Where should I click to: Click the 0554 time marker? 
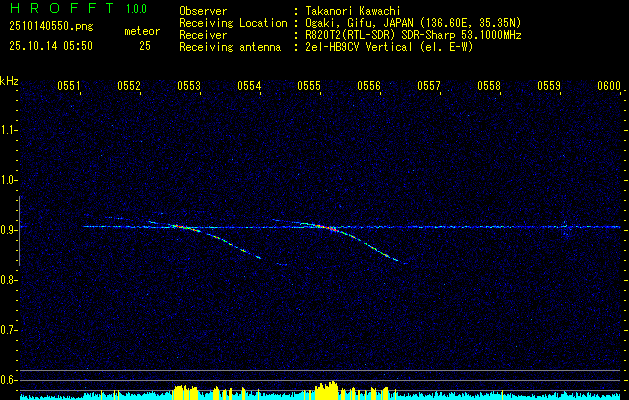pyautogui.click(x=249, y=86)
